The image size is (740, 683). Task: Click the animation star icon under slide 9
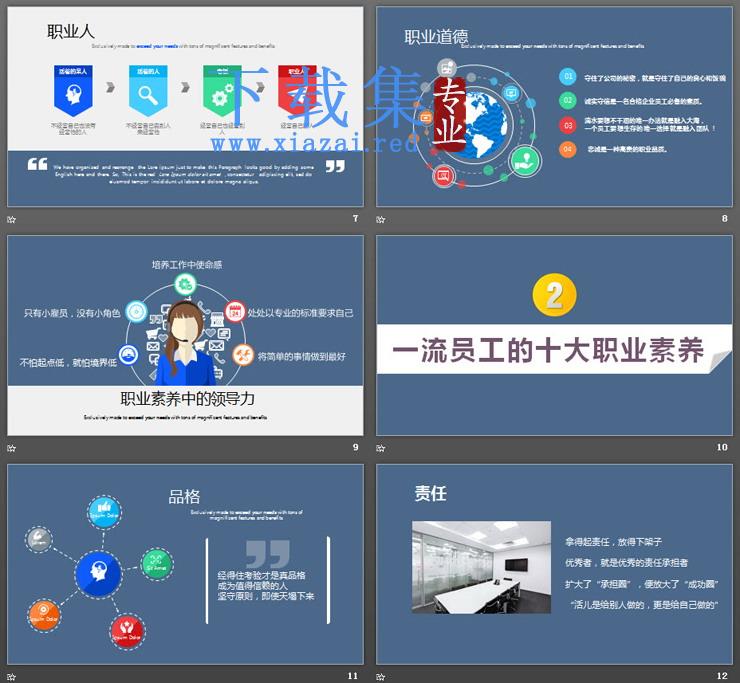tap(12, 448)
